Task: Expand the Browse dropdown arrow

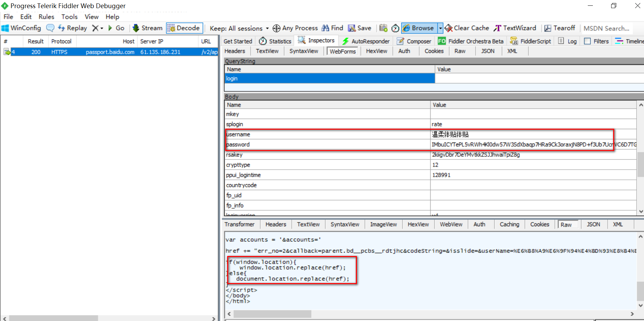Action: (x=440, y=28)
